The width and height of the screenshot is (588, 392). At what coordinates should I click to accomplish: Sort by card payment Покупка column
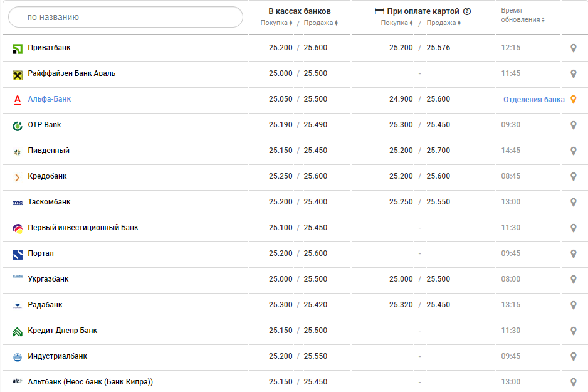point(397,23)
